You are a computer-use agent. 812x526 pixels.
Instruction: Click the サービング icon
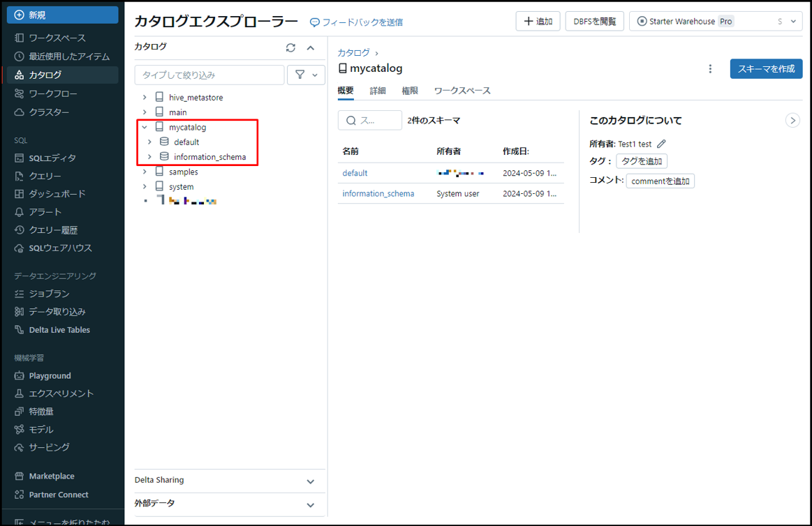coord(19,447)
